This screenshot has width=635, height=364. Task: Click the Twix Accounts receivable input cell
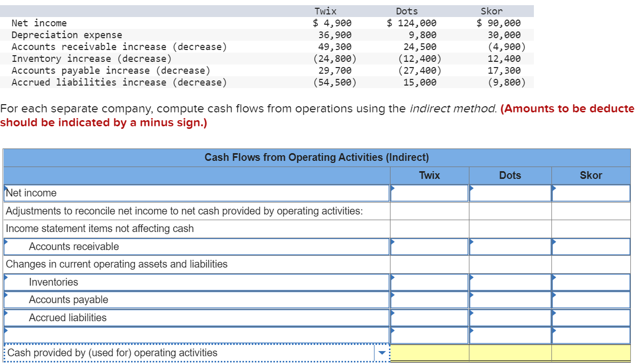[429, 246]
